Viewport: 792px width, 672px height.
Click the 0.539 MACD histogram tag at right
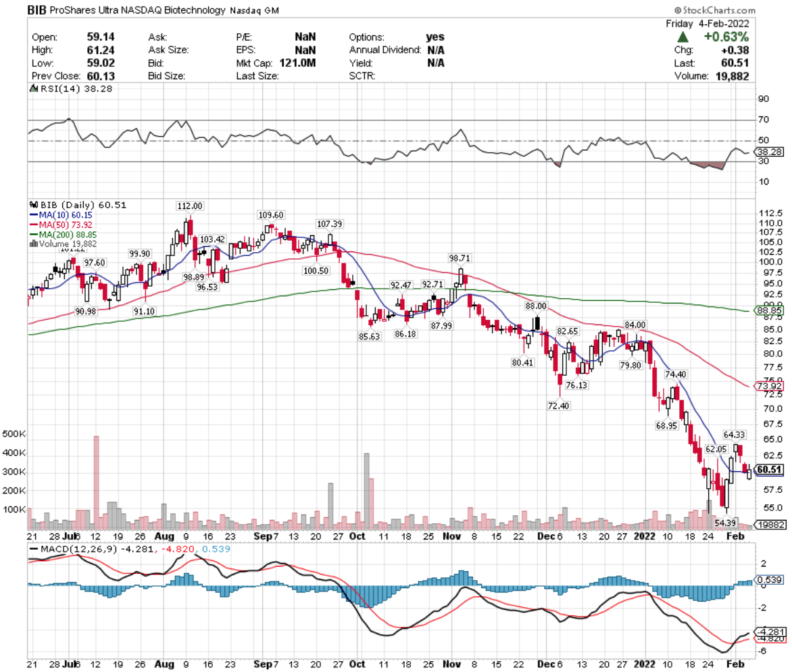[769, 579]
